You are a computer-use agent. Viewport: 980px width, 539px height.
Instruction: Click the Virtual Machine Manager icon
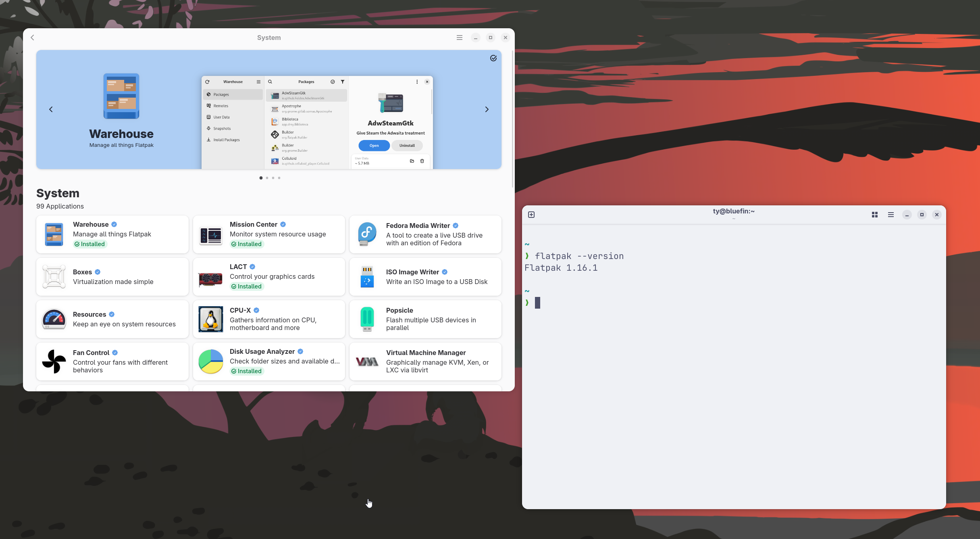367,362
